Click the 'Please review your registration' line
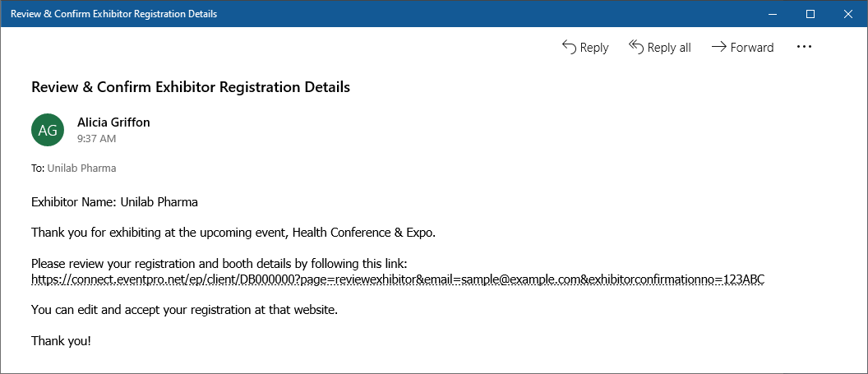Screen dimensions: 868x374 219,263
